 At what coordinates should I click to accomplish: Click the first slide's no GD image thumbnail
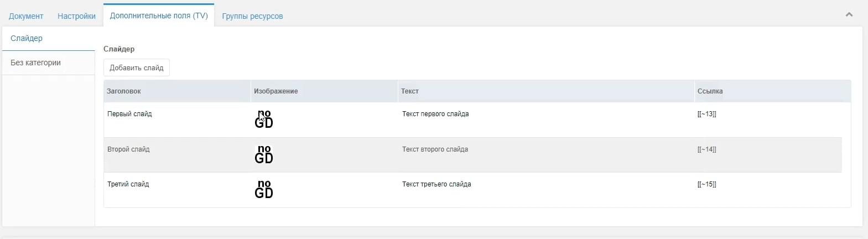(x=264, y=119)
